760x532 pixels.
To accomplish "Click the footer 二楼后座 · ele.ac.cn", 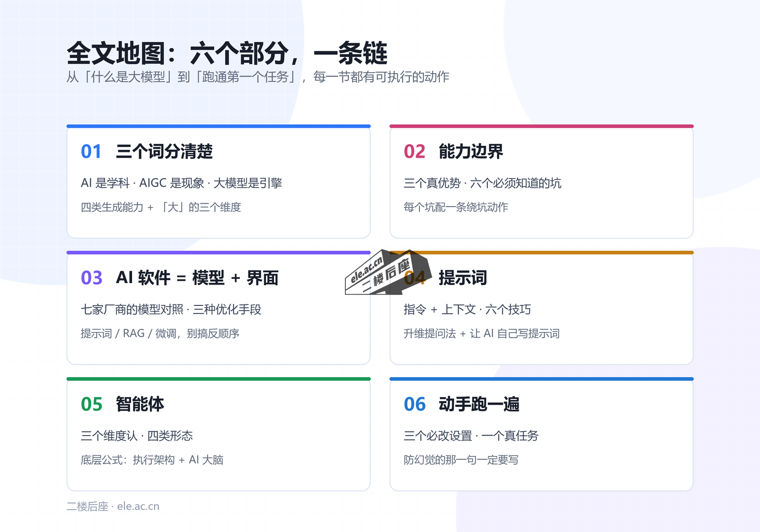I will pos(113,506).
